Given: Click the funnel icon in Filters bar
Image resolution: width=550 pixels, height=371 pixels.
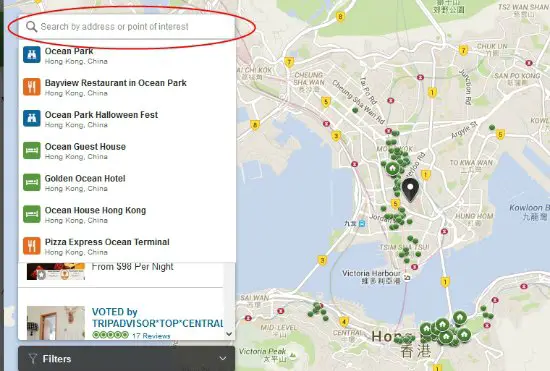Looking at the screenshot, I should point(33,358).
